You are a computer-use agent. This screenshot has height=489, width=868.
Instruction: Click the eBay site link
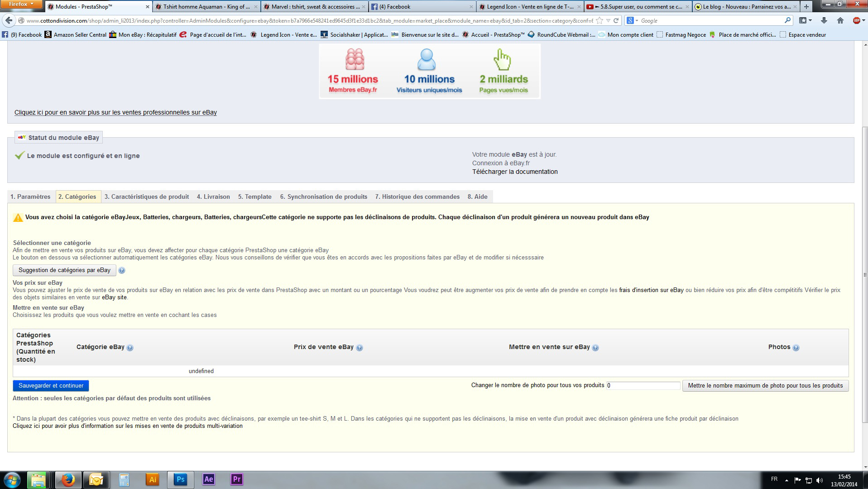click(114, 297)
